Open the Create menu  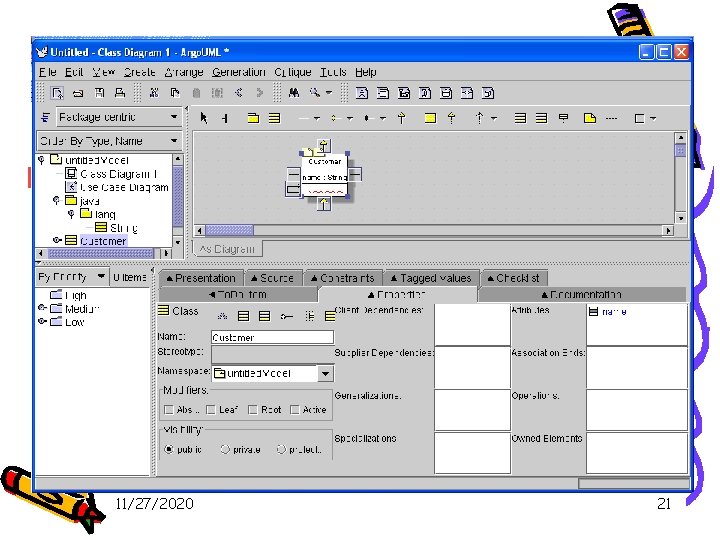tap(140, 72)
